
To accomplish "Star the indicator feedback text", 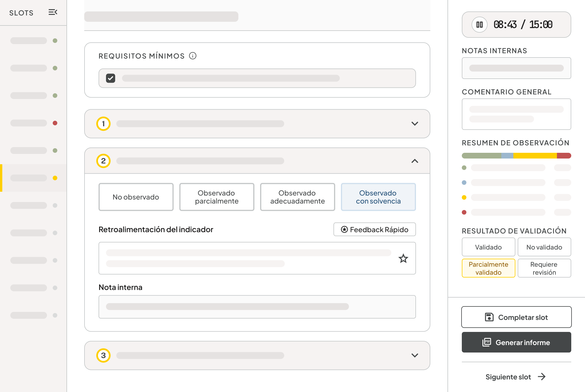I will coord(403,258).
